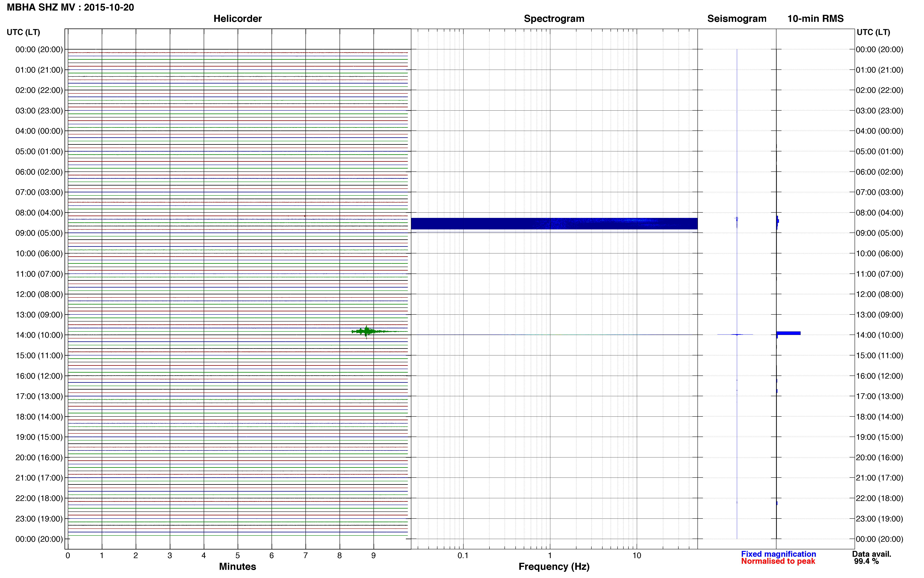This screenshot has width=924, height=578.
Task: Click the left 04:00 (00:00) time label
Action: 39,131
